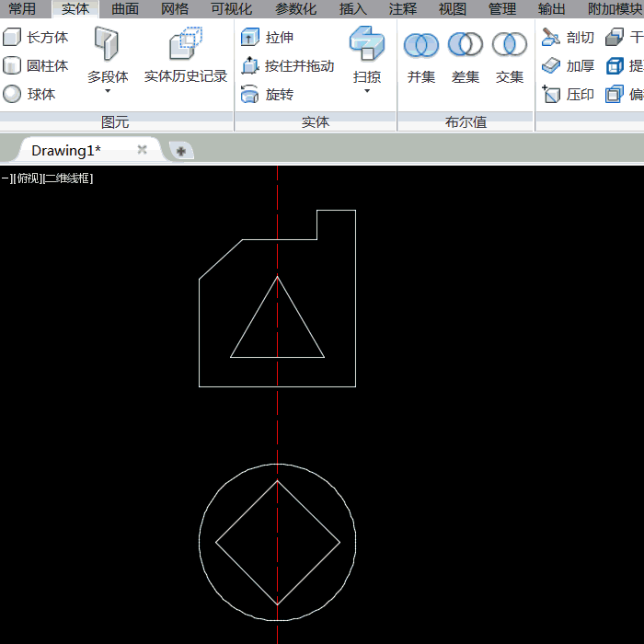This screenshot has height=644, width=644.
Task: Click the 并集 union icon
Action: (421, 44)
